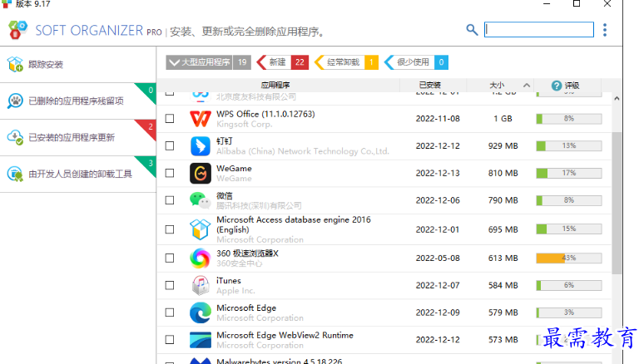Click the 19 count badge on 大型应用程序
The width and height of the screenshot is (644, 364).
coord(242,62)
